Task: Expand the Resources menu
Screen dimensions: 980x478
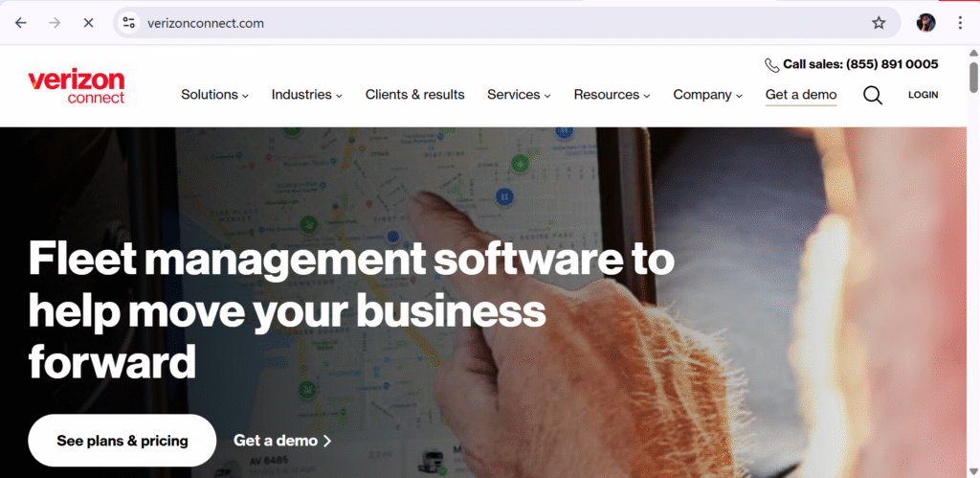Action: (x=612, y=95)
